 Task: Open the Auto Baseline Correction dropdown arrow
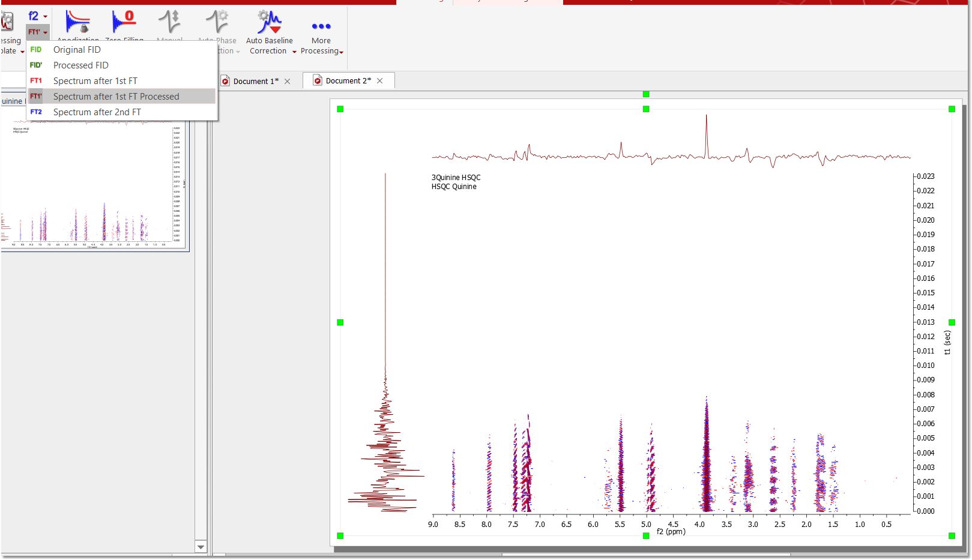click(294, 52)
